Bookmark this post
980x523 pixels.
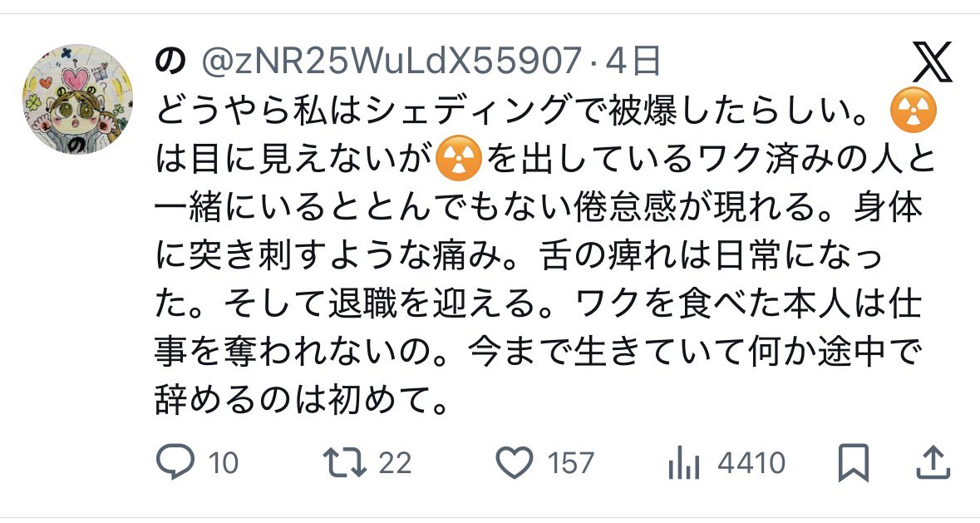click(854, 463)
